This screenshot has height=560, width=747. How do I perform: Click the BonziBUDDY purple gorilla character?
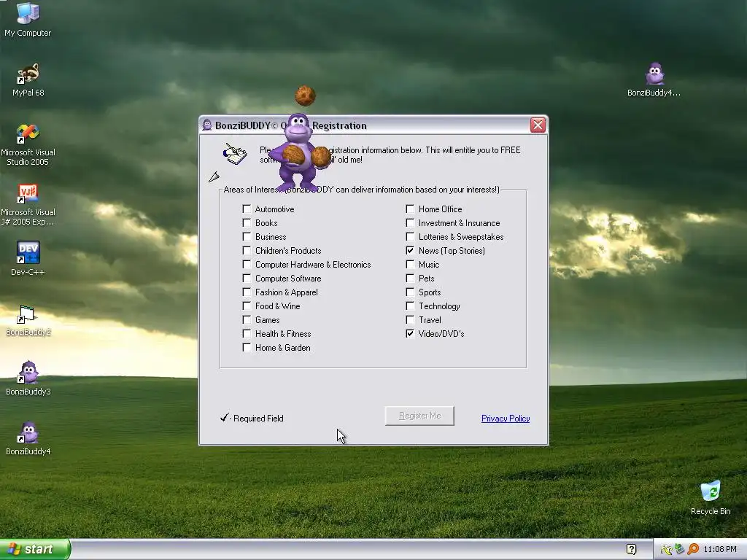click(x=298, y=152)
